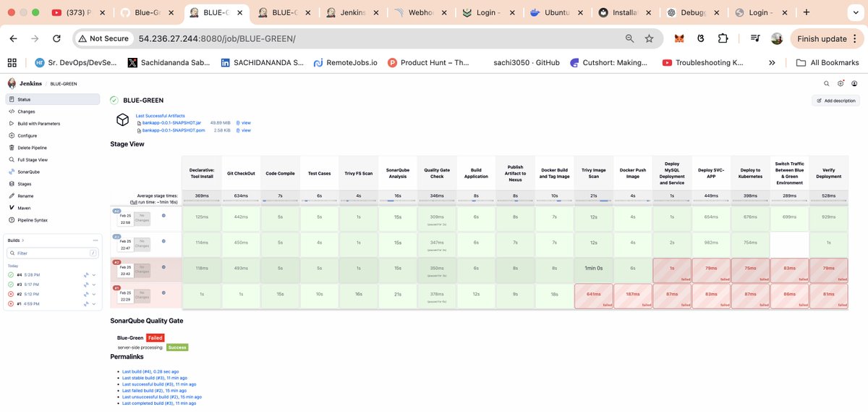Open the media control playlist icon
Image resolution: width=868 pixels, height=412 pixels.
tap(755, 38)
